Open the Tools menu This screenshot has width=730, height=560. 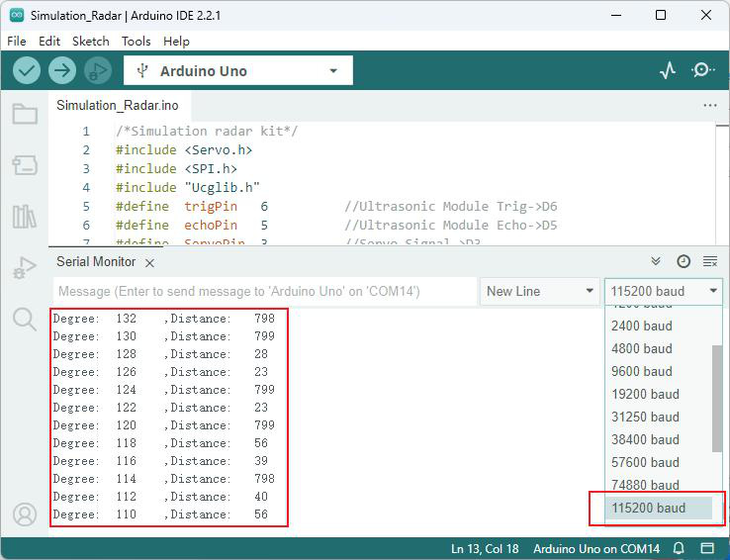coord(136,41)
